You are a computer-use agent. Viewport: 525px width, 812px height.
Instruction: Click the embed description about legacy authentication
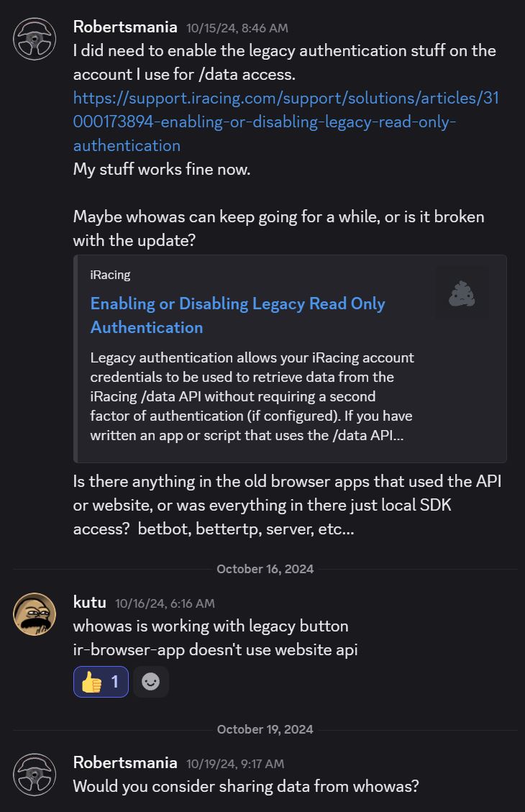pos(252,397)
